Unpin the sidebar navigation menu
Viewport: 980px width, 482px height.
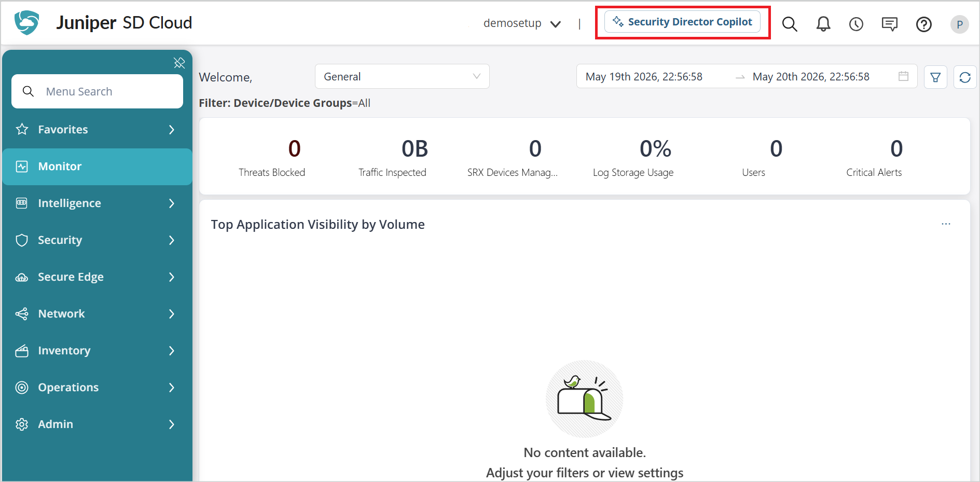coord(180,63)
